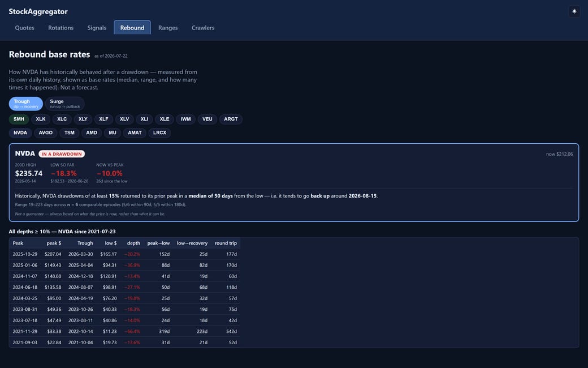Choose the MU stock chip
The width and height of the screenshot is (588, 368).
[113, 132]
